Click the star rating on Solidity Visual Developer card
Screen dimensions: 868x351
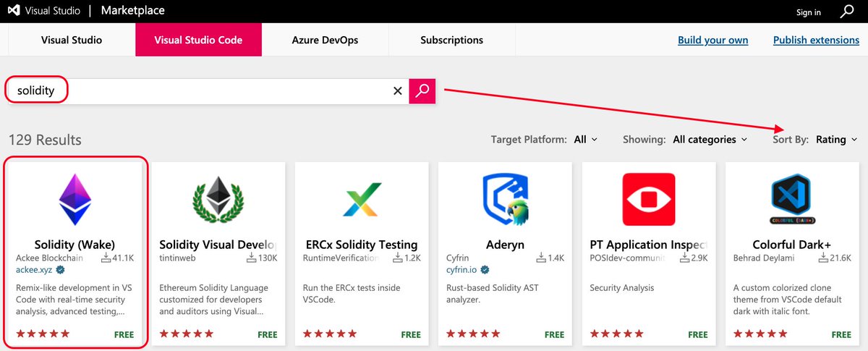pos(187,334)
